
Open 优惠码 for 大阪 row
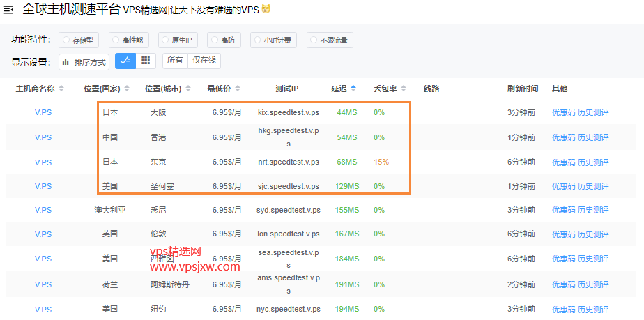[x=563, y=112]
